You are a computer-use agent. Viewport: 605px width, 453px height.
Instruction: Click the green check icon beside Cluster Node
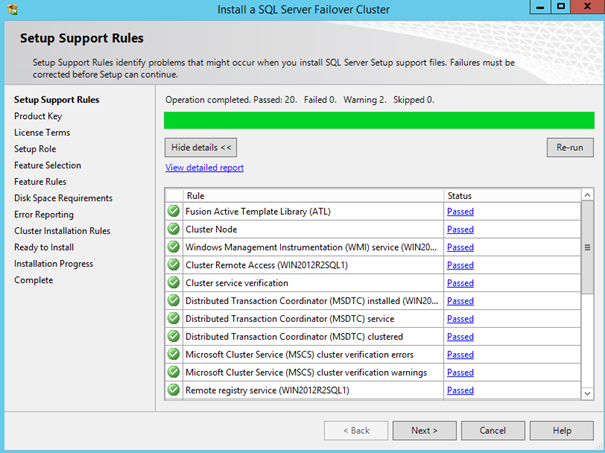click(174, 229)
